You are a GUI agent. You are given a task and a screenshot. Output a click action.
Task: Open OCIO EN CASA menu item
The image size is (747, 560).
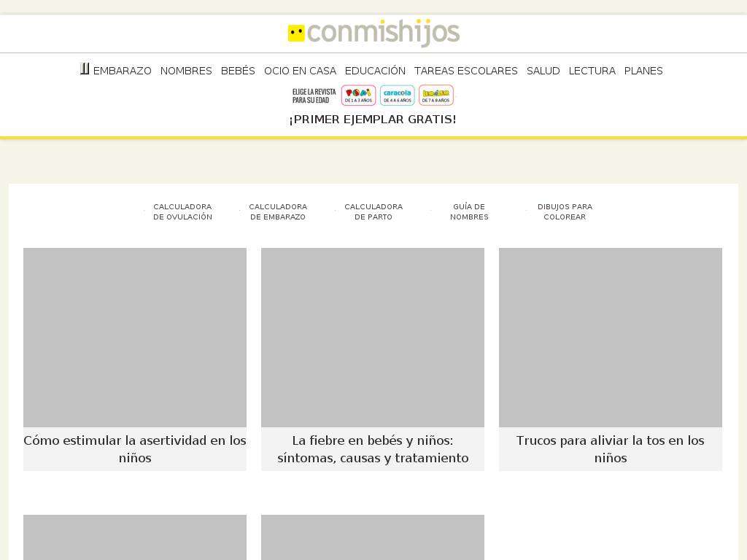(300, 71)
